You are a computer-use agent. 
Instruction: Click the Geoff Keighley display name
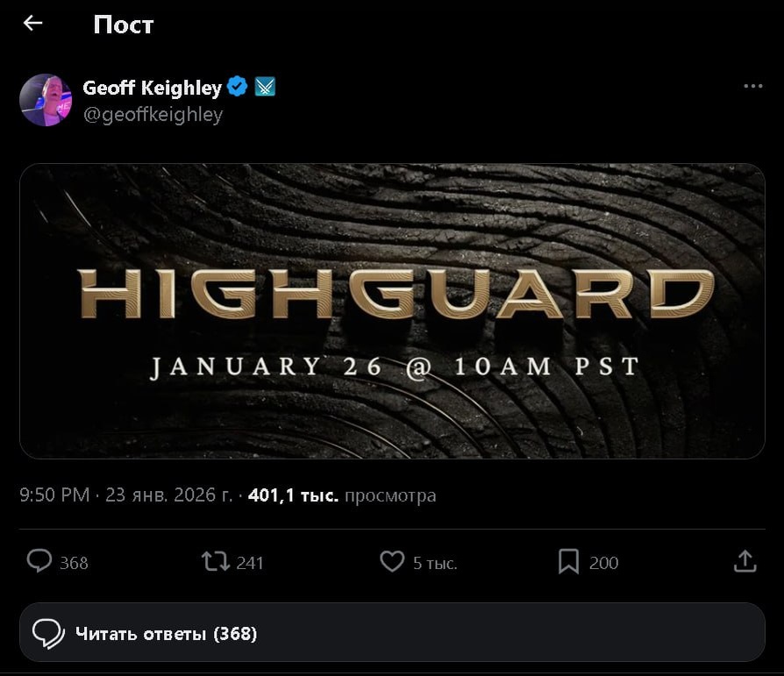pyautogui.click(x=152, y=88)
